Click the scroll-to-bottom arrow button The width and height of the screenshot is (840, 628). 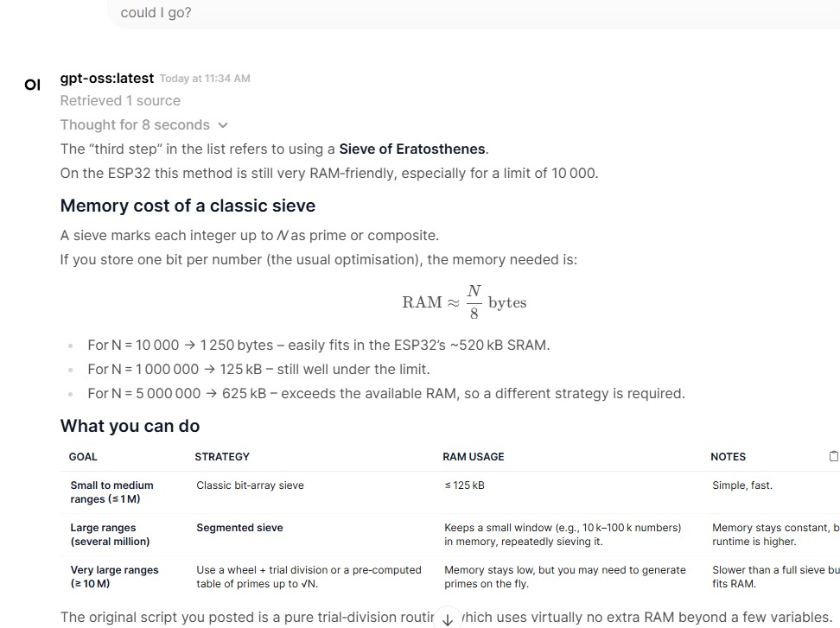click(x=448, y=618)
